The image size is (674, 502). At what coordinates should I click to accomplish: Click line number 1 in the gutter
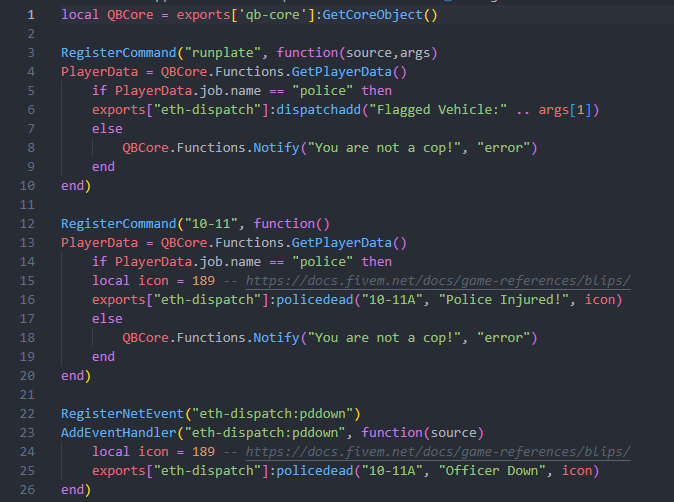[x=31, y=15]
